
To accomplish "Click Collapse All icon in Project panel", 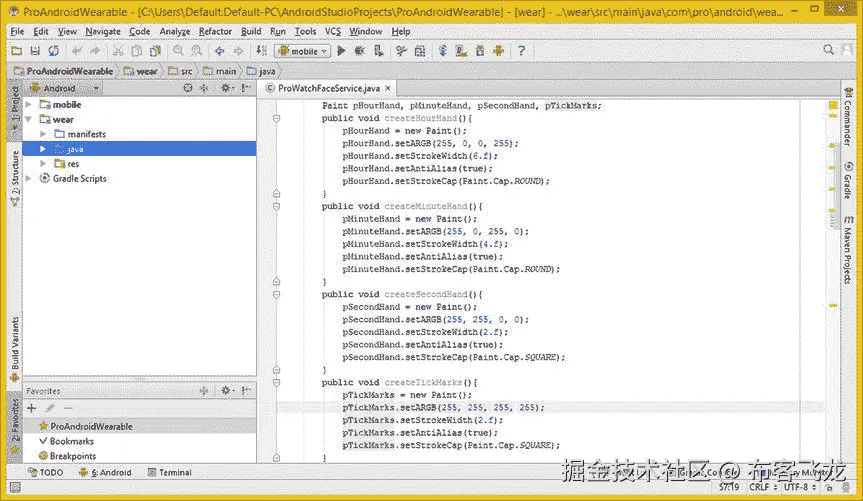I will pyautogui.click(x=204, y=88).
